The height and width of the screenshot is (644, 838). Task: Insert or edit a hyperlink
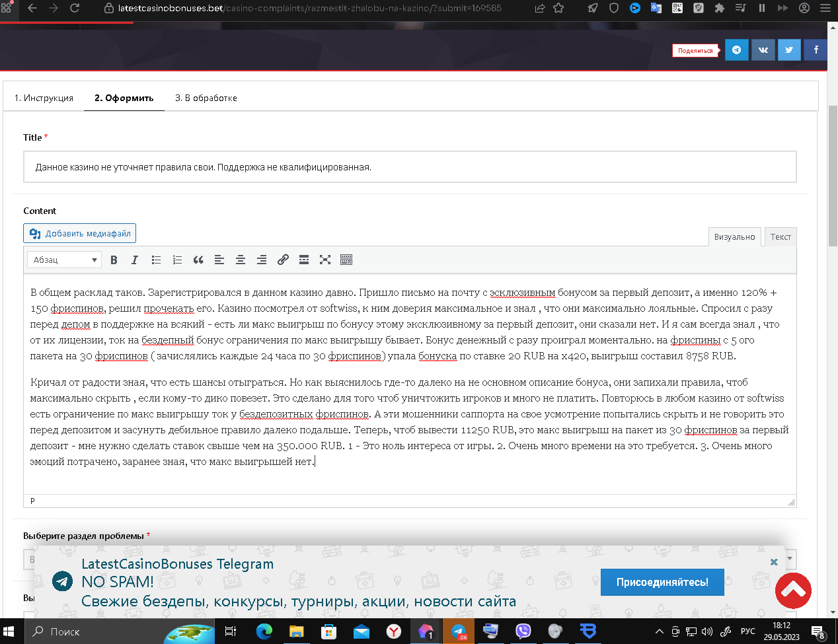tap(283, 260)
